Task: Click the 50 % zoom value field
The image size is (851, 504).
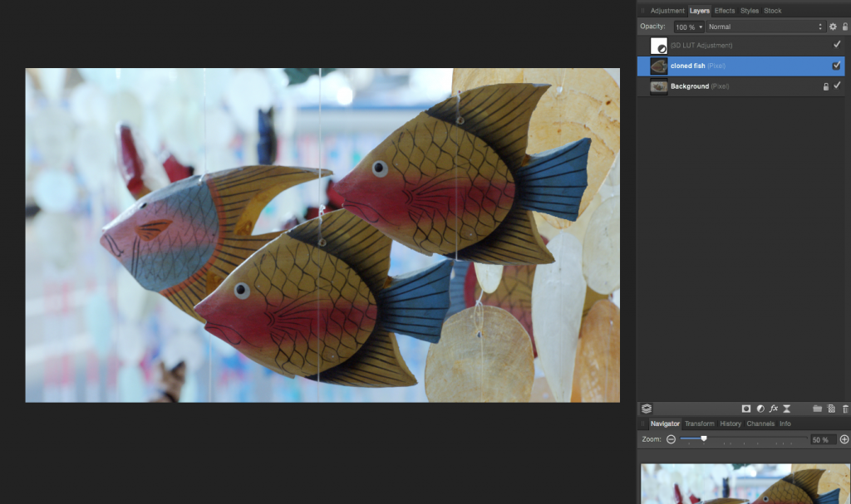Action: pos(822,439)
